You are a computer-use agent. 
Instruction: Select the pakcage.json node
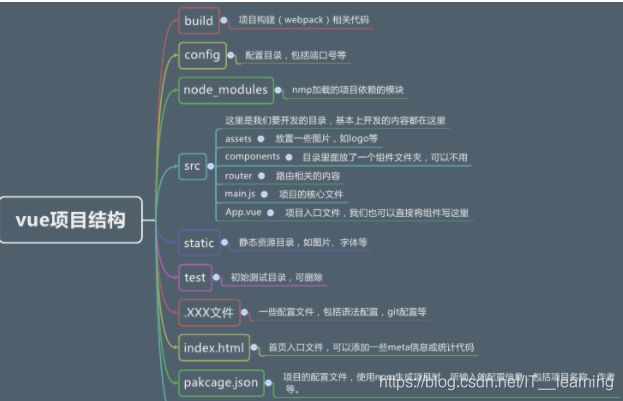pos(220,383)
